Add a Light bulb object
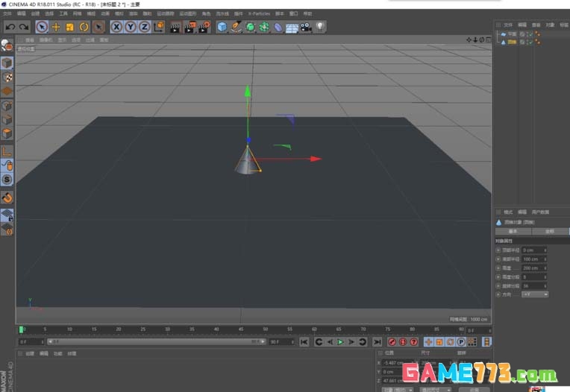The image size is (570, 392). point(320,27)
